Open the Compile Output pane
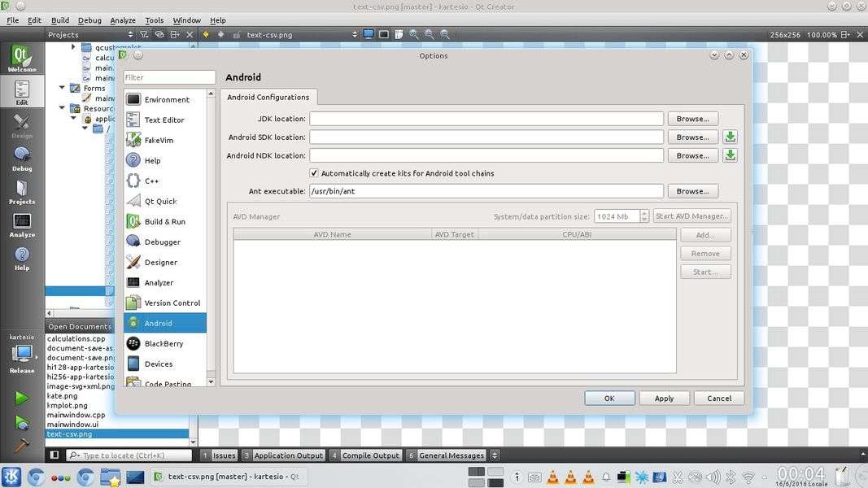The image size is (868, 488). click(365, 455)
